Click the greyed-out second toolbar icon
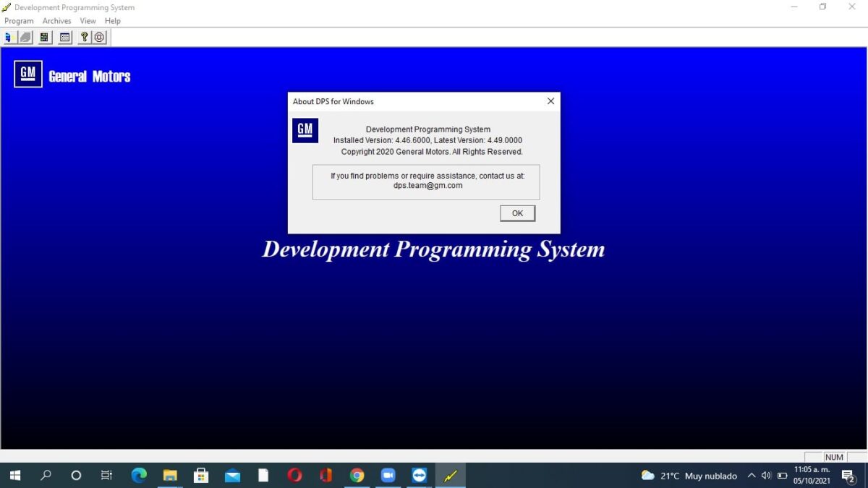Viewport: 868px width, 488px height. coord(26,37)
